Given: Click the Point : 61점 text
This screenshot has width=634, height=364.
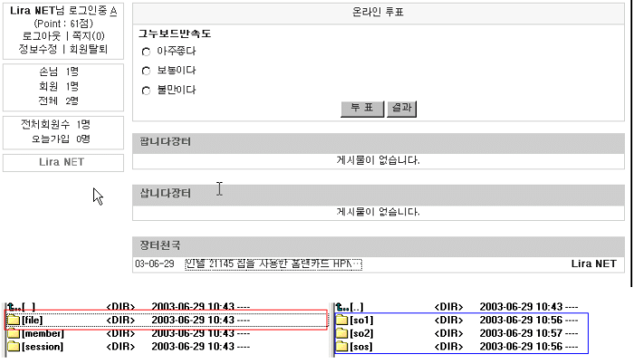Looking at the screenshot, I should pos(63,24).
